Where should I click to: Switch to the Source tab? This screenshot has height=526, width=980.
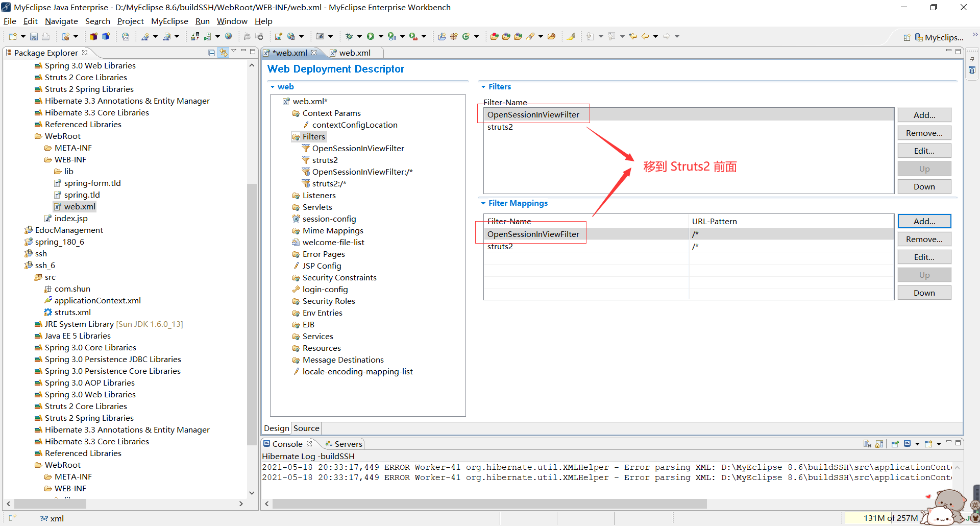point(306,428)
